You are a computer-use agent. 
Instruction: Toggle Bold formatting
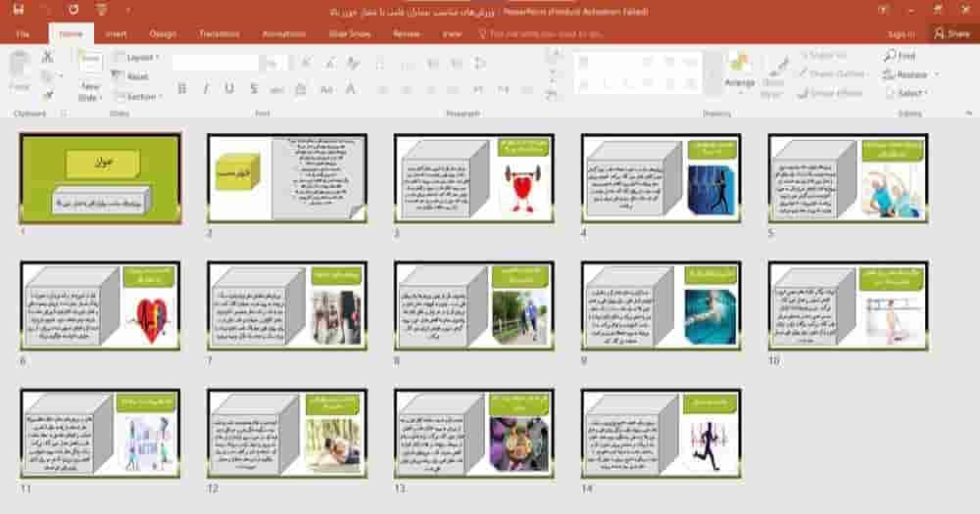(x=182, y=89)
